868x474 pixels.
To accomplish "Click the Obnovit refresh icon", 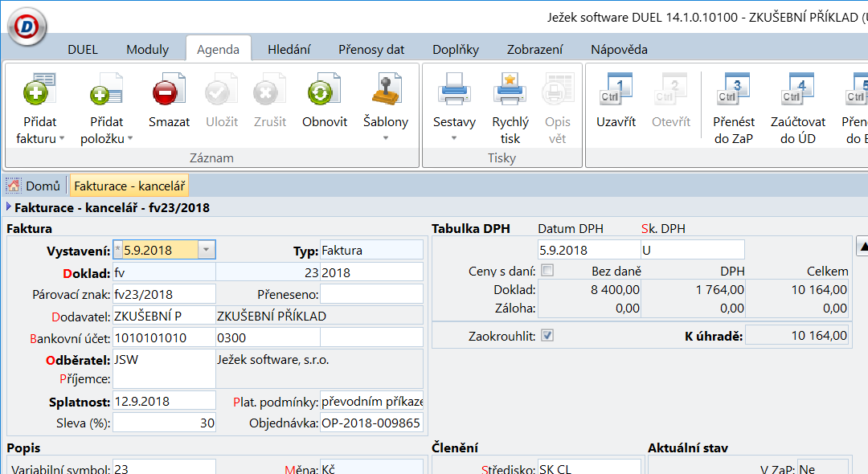I will pyautogui.click(x=325, y=90).
